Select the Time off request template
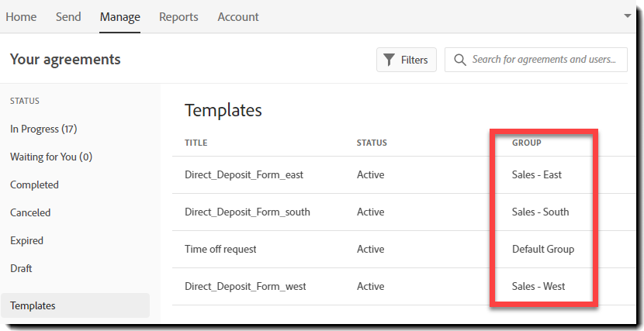The image size is (644, 331). [x=220, y=249]
